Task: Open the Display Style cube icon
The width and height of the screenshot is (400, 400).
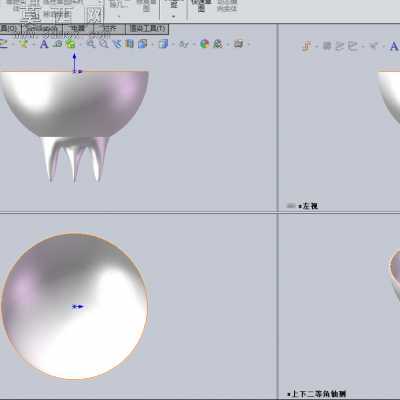Action: [x=163, y=44]
